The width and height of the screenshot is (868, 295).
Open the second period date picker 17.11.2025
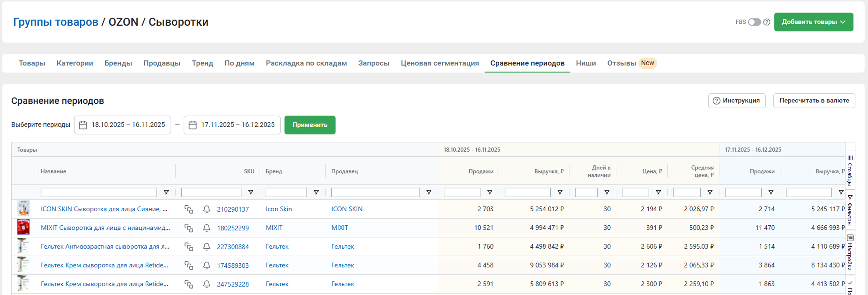232,125
